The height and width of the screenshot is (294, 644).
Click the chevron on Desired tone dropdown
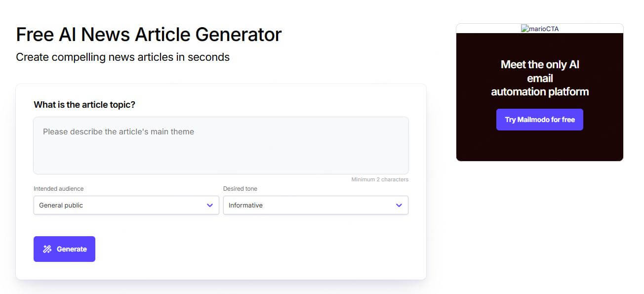click(399, 205)
